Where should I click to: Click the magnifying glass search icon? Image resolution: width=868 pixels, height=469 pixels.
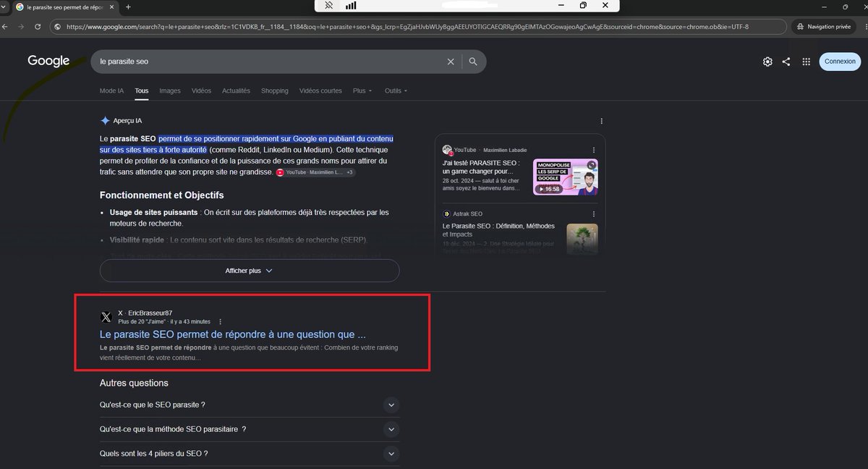[x=473, y=62]
